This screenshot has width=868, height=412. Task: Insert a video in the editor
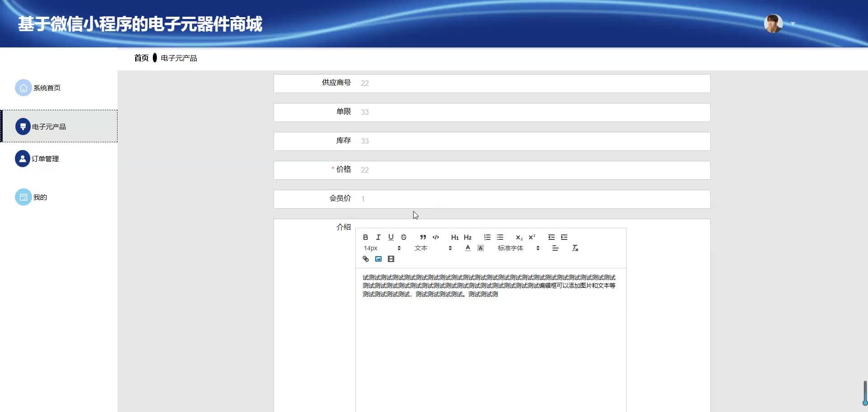pos(391,259)
